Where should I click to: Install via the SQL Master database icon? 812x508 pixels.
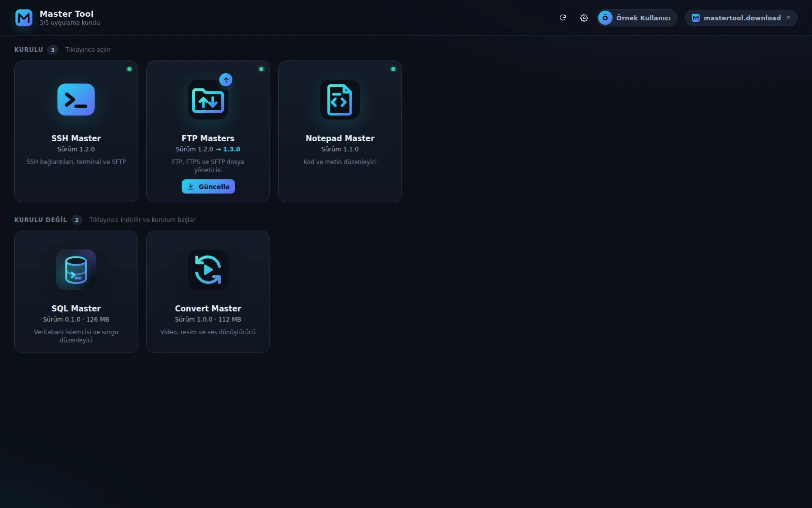[76, 270]
